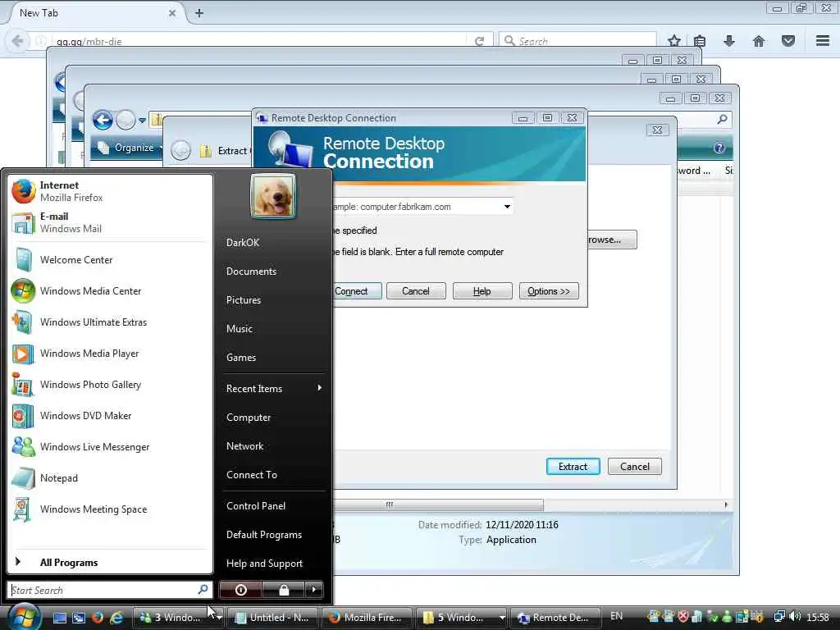Switch to Untitled Notepad taskbar button
Viewport: 840px width, 630px height.
coord(273,618)
